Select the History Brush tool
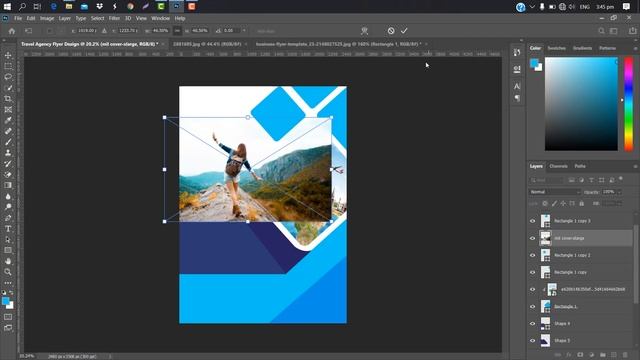640x360 pixels. pyautogui.click(x=8, y=164)
